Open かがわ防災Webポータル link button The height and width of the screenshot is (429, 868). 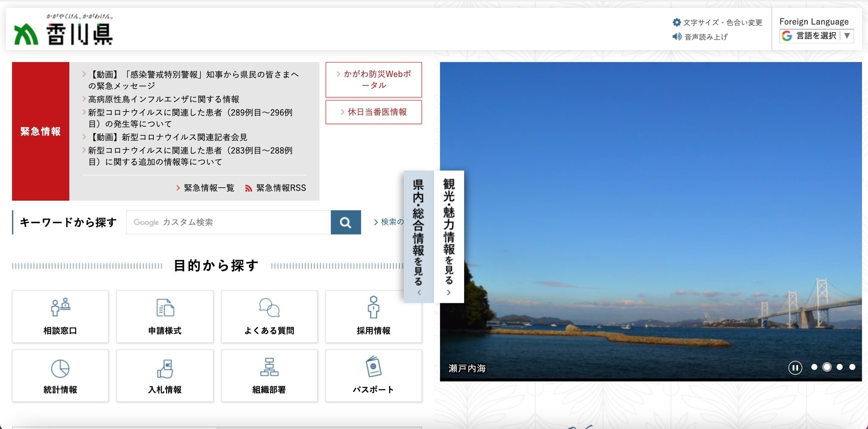coord(373,80)
